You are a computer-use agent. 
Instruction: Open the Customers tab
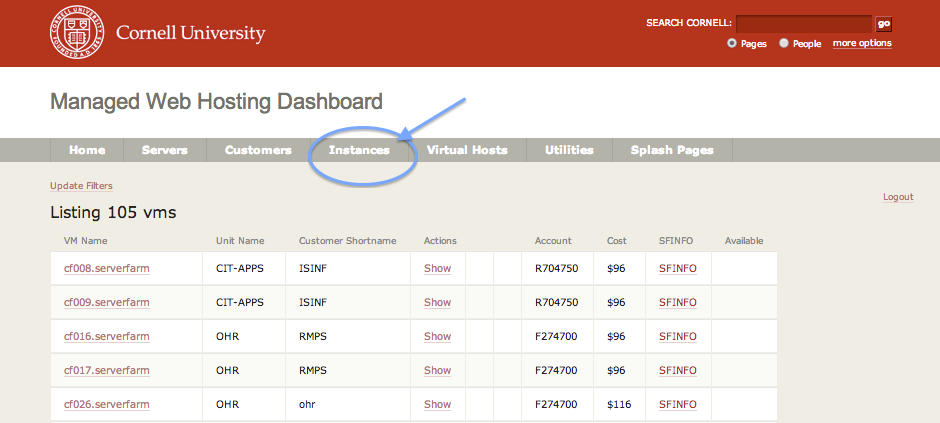pyautogui.click(x=258, y=150)
